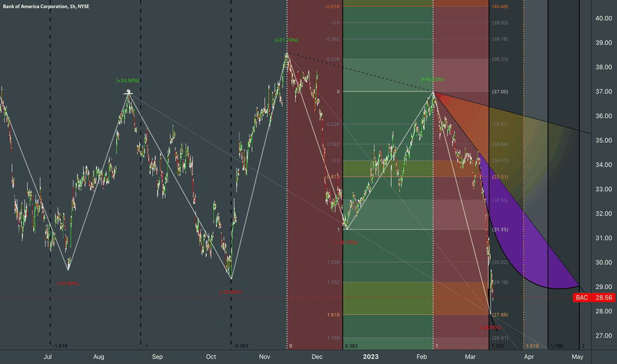617x364 pixels.
Task: Select Jul on the time axis
Action: click(48, 357)
